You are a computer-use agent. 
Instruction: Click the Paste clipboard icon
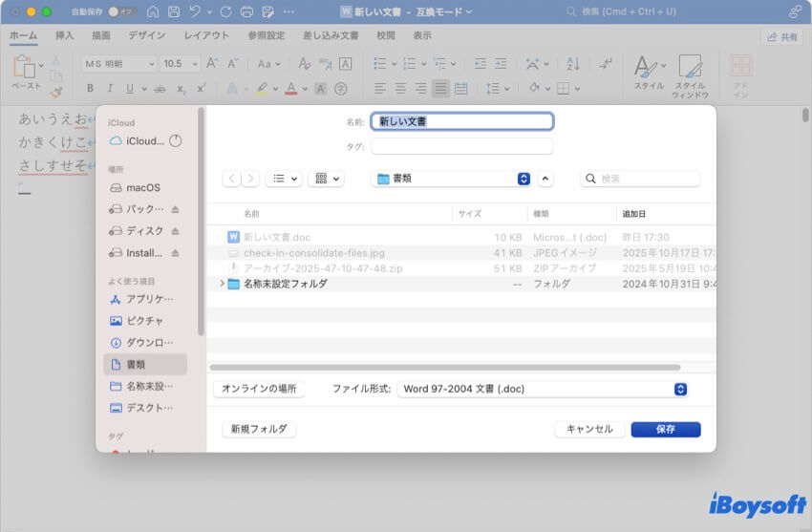coord(24,66)
